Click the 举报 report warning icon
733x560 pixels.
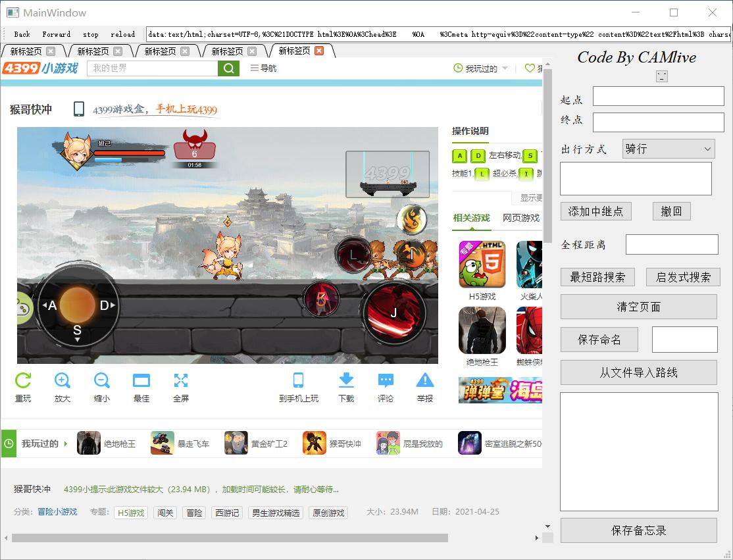pos(425,380)
